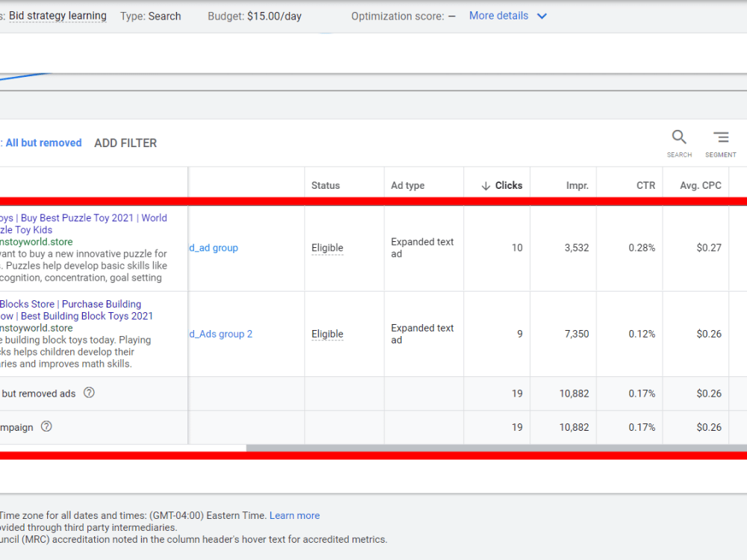The image size is (747, 560).
Task: Click help icon next to removed ads total
Action: tap(89, 393)
